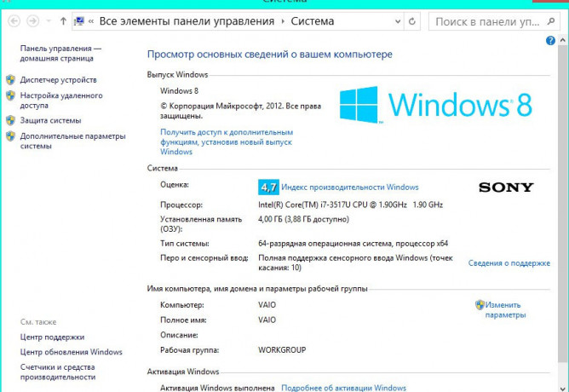Click shield icon beside Дополнительные параметры системы
Viewport: 569px width, 392px height.
10,136
